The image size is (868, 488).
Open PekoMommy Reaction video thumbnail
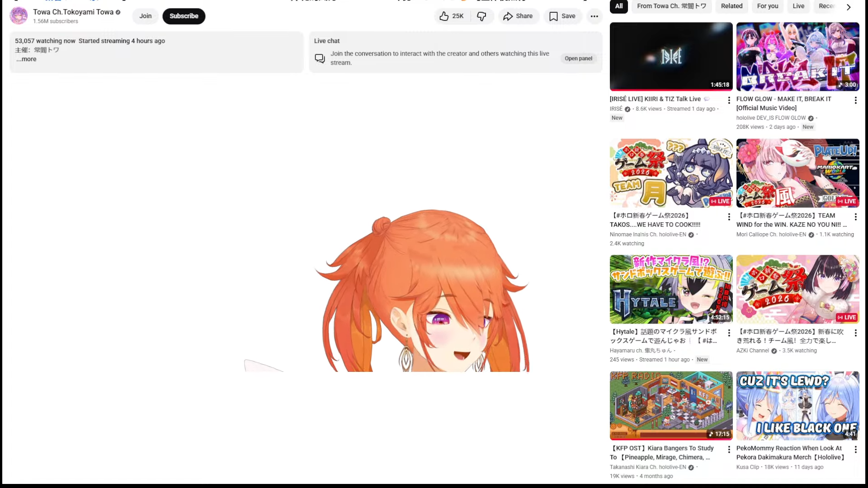click(x=797, y=405)
